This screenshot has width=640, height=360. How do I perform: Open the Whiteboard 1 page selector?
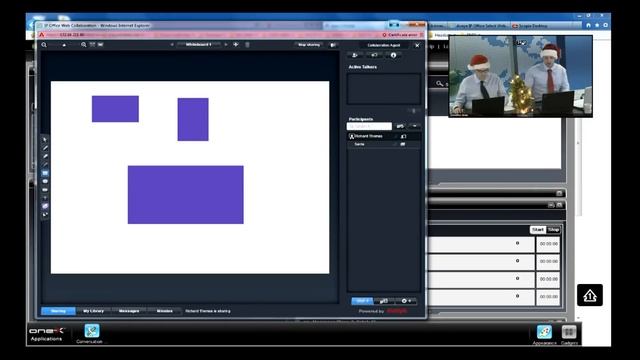199,44
